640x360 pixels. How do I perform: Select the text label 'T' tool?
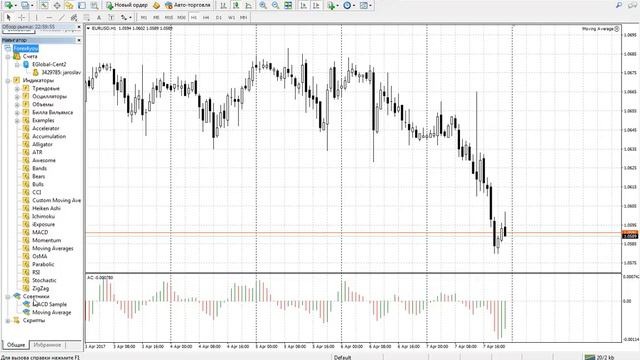coord(111,18)
